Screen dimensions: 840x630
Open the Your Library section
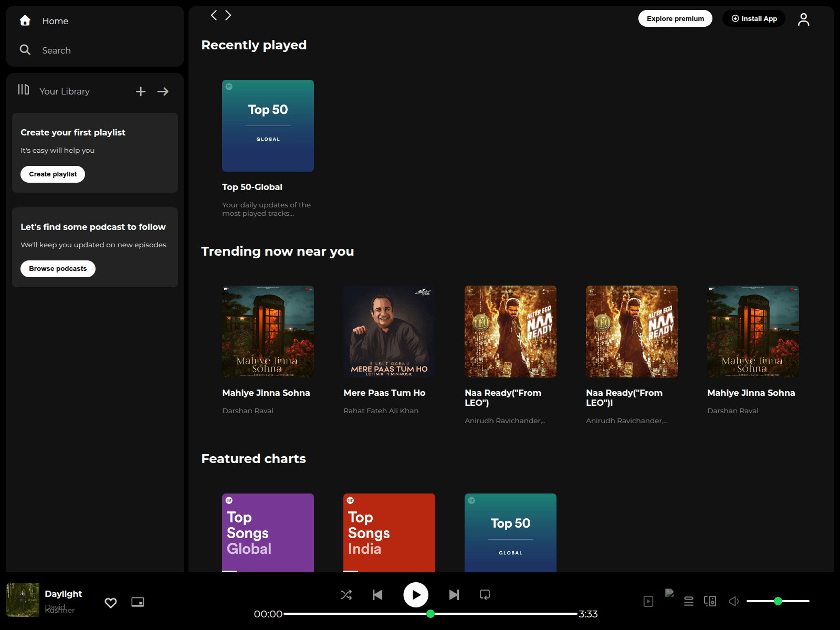click(x=65, y=91)
